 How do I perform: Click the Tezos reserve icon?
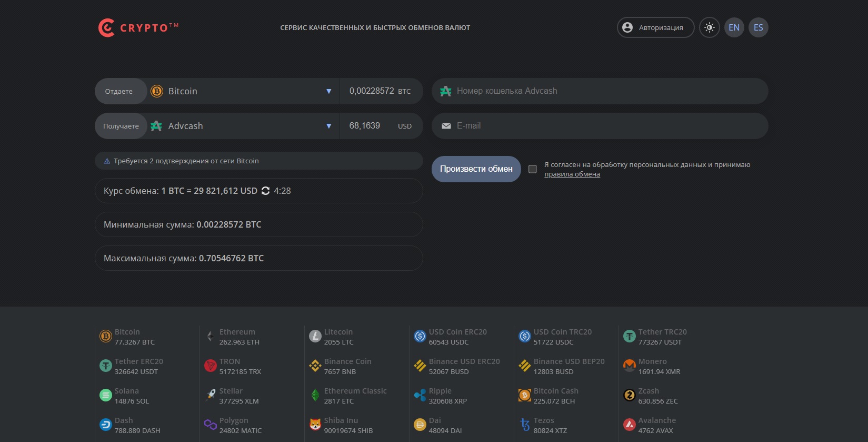click(525, 425)
